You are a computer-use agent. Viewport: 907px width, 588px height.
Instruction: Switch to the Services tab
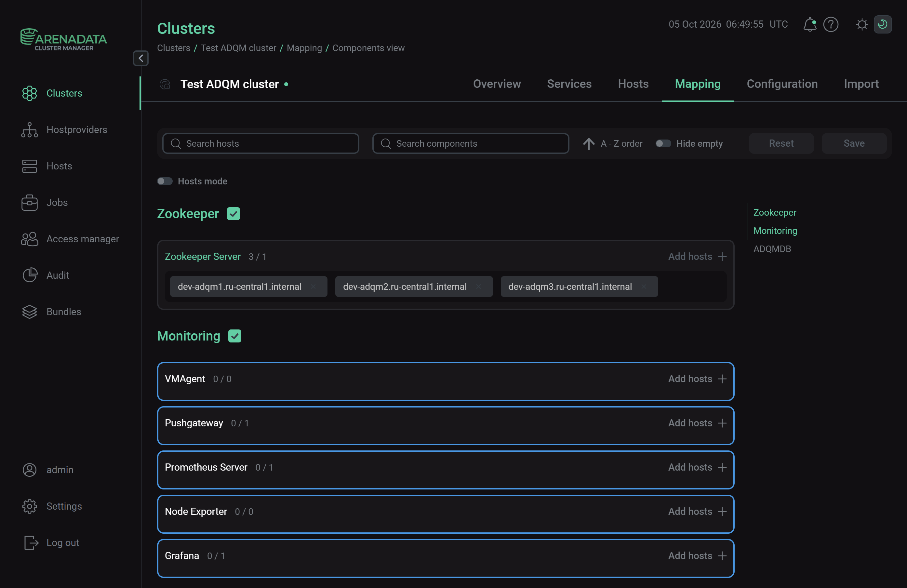[569, 84]
